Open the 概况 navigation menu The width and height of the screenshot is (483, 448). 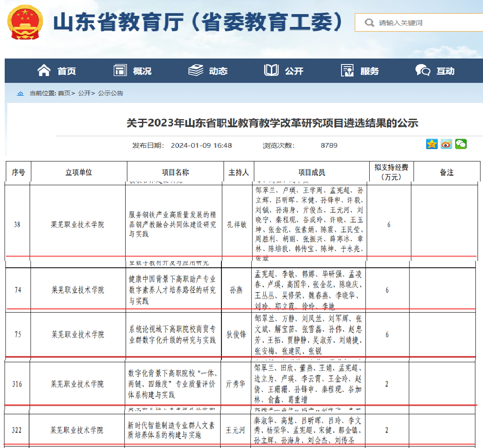[x=133, y=71]
